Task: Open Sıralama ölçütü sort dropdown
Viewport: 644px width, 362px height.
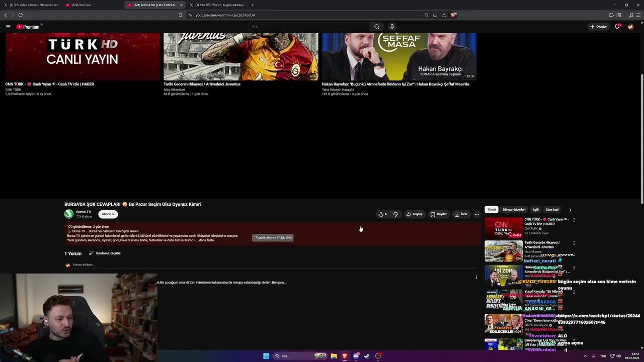Action: (105, 253)
